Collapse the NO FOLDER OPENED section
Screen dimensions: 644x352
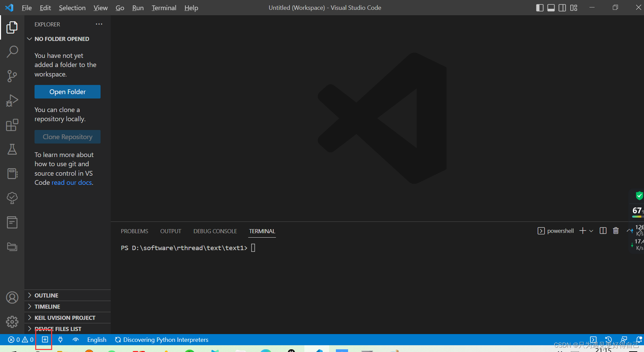coord(68,39)
